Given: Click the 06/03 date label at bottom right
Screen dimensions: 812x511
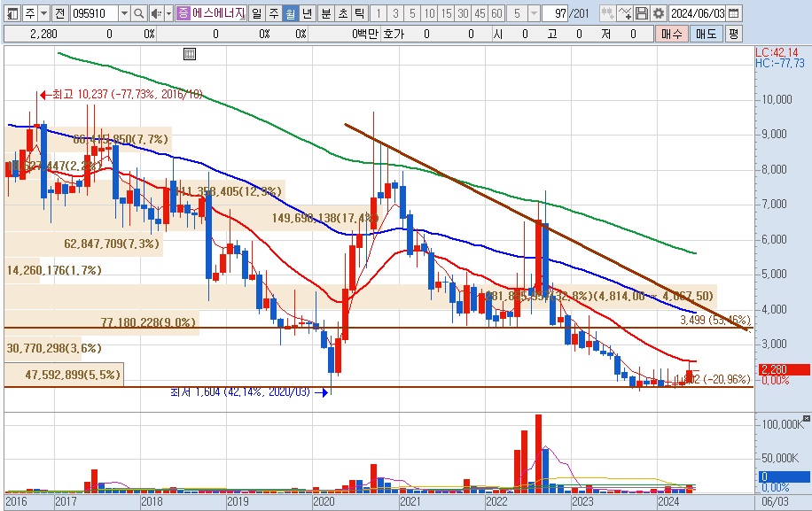Looking at the screenshot, I should 776,501.
